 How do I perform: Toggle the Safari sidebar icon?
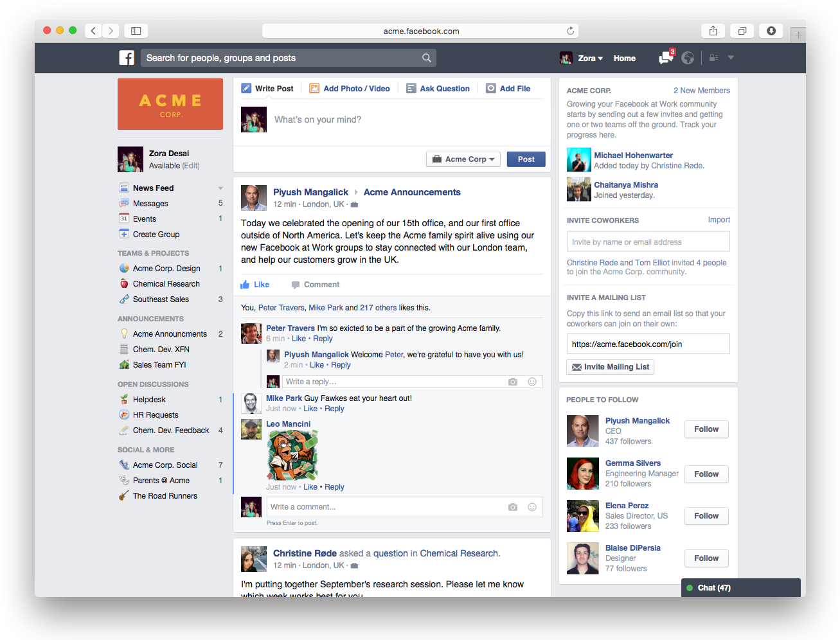coord(136,31)
